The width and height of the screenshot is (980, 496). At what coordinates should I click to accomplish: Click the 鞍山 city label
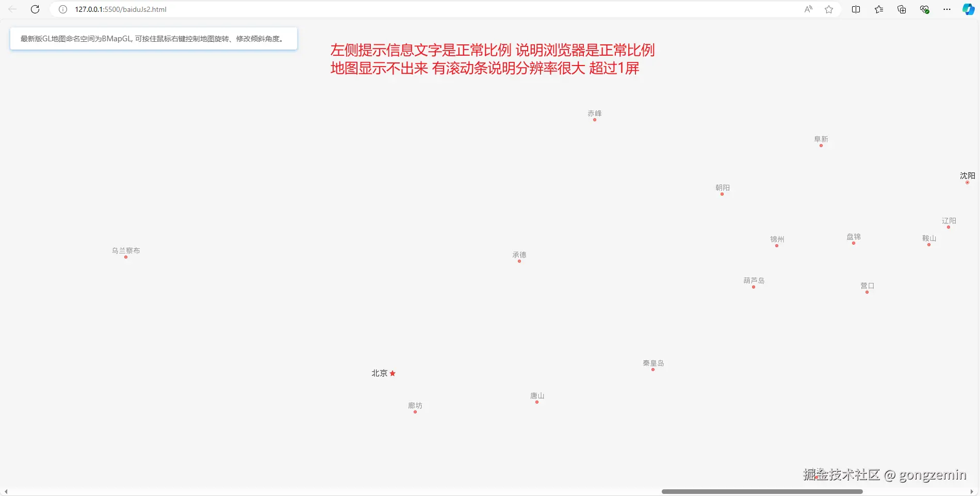click(x=929, y=238)
